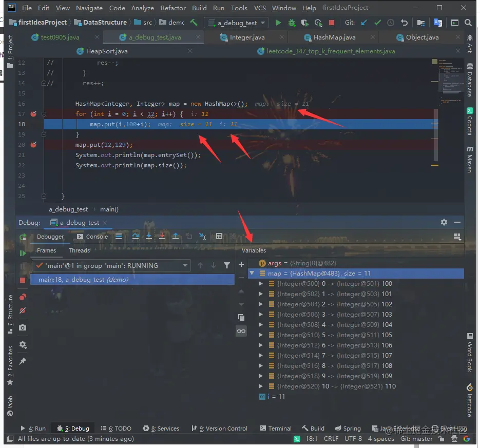Click the Step Into debugger icon

[x=149, y=236]
